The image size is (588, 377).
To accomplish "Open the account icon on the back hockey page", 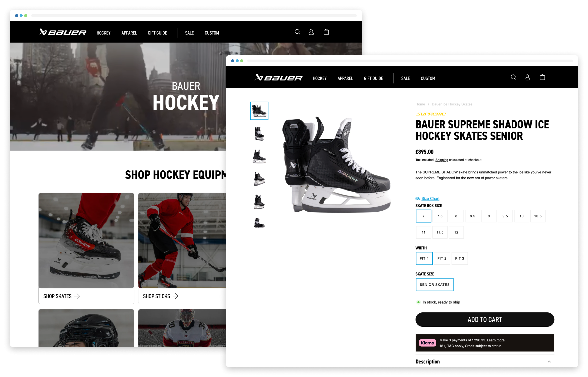I will (311, 32).
